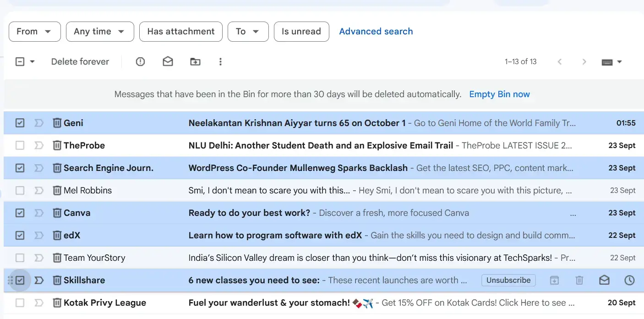The image size is (644, 319).
Task: Open the From filter dropdown
Action: tap(35, 32)
